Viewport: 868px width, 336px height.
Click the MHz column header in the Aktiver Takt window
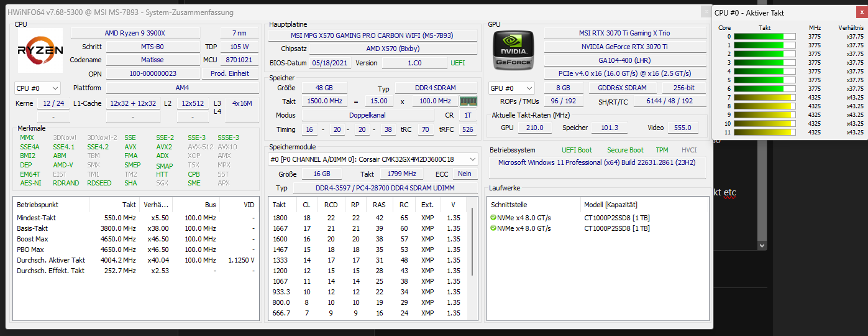click(x=815, y=27)
